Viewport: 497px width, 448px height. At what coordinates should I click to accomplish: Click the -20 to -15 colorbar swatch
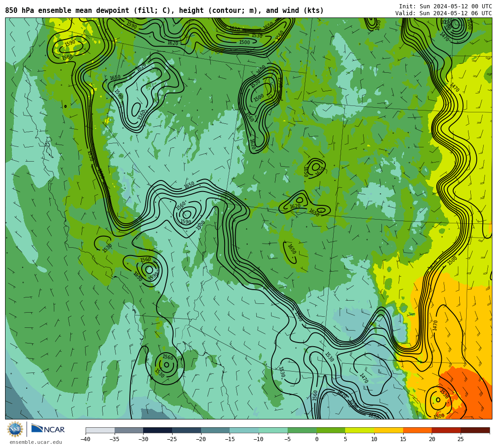click(215, 430)
